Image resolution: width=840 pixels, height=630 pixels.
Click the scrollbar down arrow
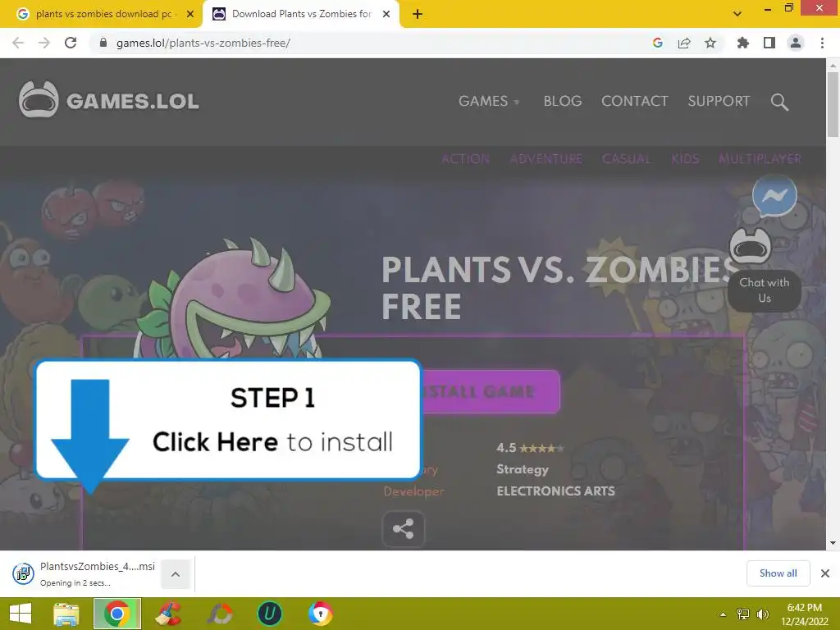point(833,543)
